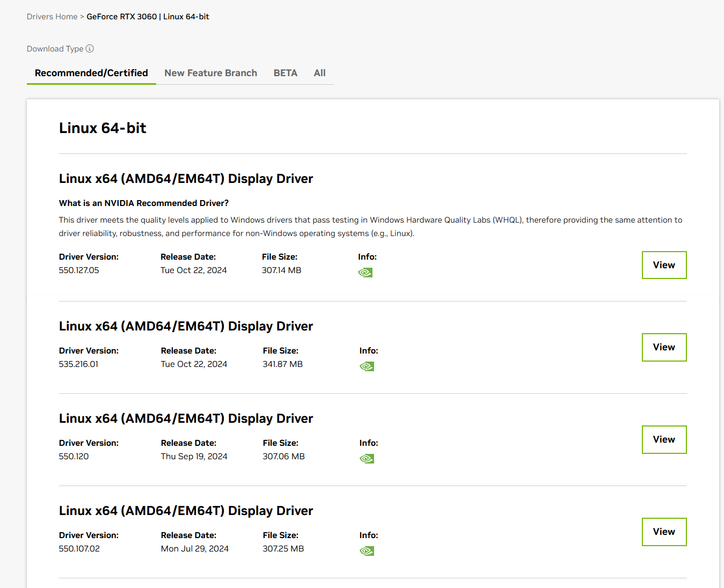View driver version 550.127.05
Image resolution: width=724 pixels, height=588 pixels.
664,265
